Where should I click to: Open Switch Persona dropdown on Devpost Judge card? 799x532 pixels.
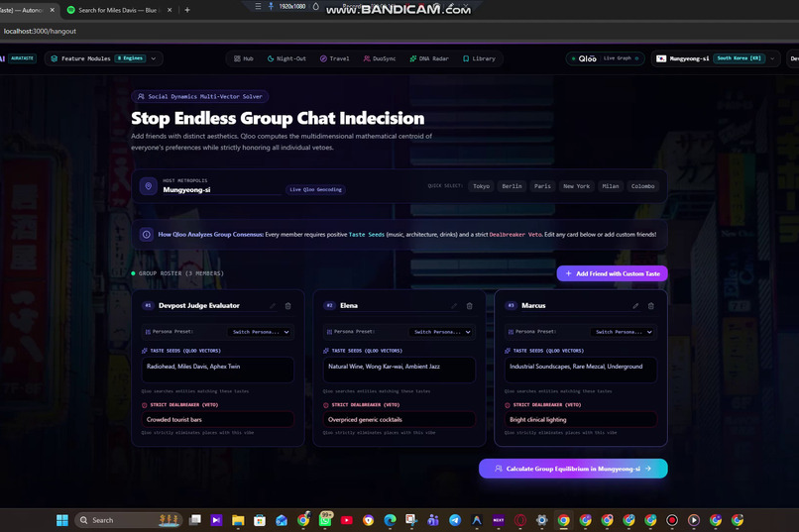point(261,332)
